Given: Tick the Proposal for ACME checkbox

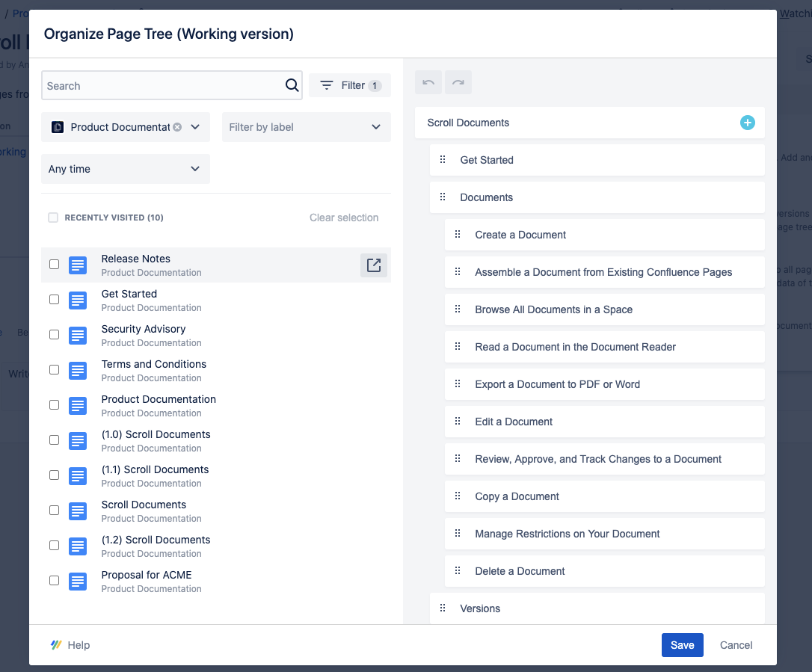Looking at the screenshot, I should coord(54,580).
